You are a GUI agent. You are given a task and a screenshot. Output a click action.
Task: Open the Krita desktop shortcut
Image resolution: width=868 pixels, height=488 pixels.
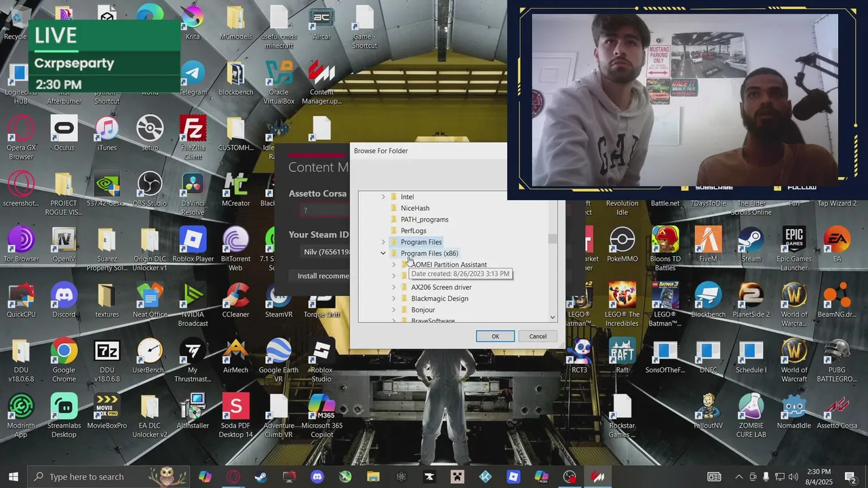coord(193,20)
